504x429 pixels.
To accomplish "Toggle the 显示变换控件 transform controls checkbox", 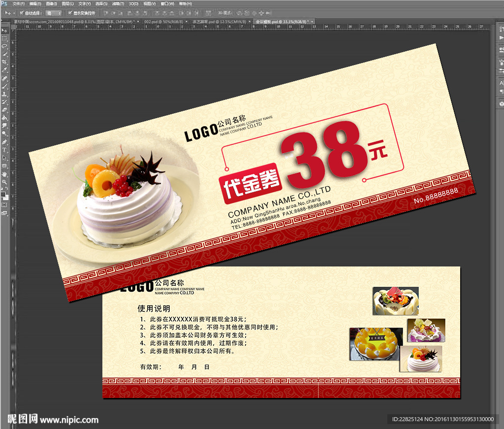I will click(x=70, y=13).
